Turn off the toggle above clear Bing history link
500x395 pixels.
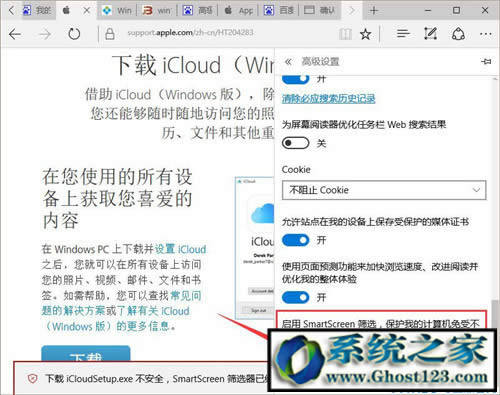pos(295,80)
